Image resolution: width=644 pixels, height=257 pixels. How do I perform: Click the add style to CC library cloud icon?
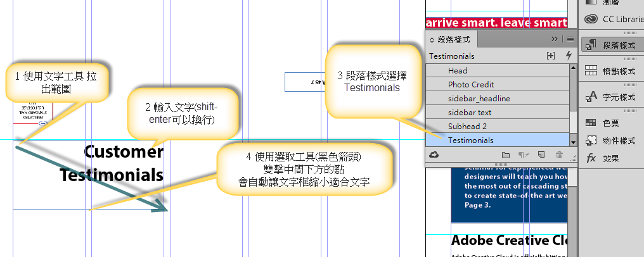434,155
